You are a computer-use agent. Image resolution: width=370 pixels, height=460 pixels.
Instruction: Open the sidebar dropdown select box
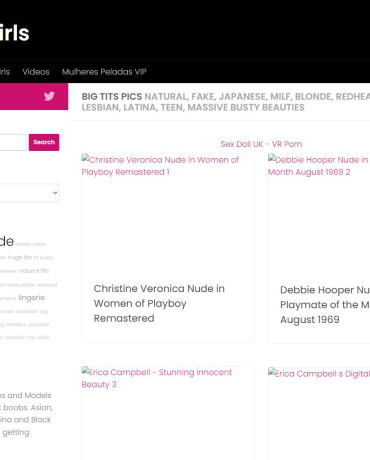(x=29, y=193)
